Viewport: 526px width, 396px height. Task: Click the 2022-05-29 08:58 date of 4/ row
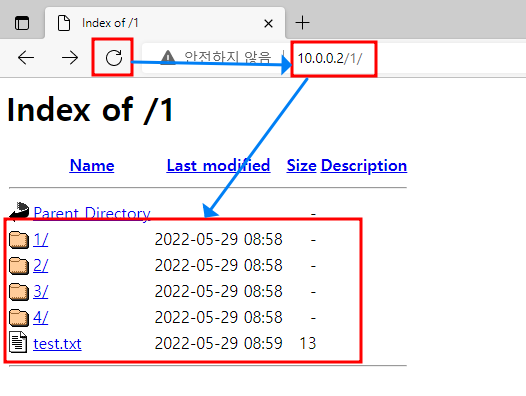tap(218, 317)
